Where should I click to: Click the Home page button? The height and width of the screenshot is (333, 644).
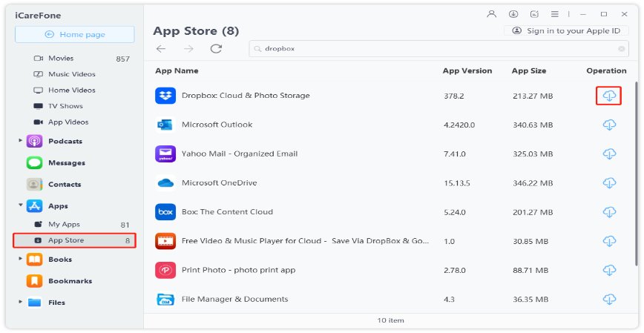75,35
